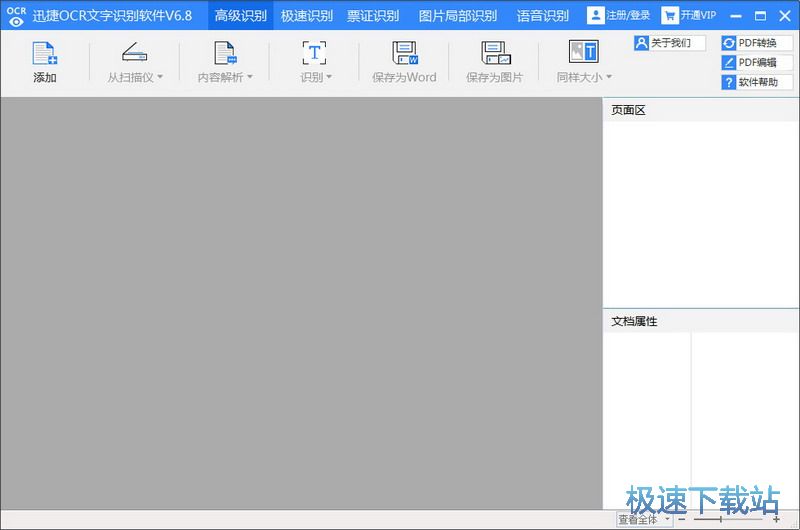
Task: Click the zoom slider handle
Action: 720,520
